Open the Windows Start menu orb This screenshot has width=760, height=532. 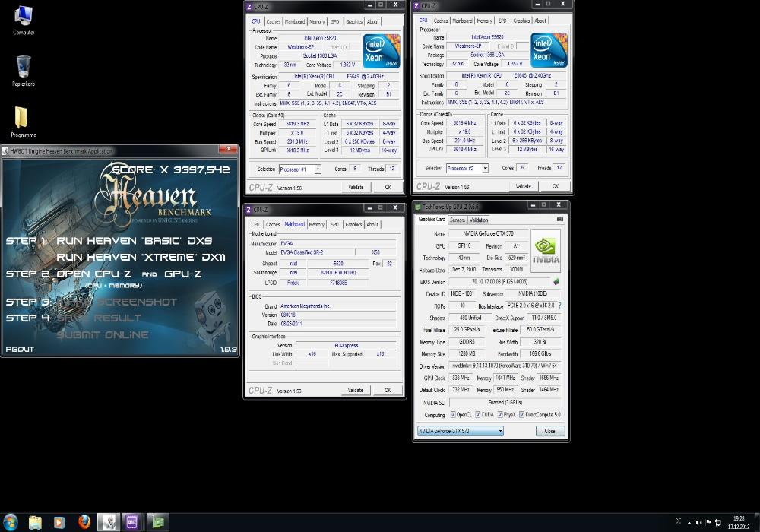10,522
